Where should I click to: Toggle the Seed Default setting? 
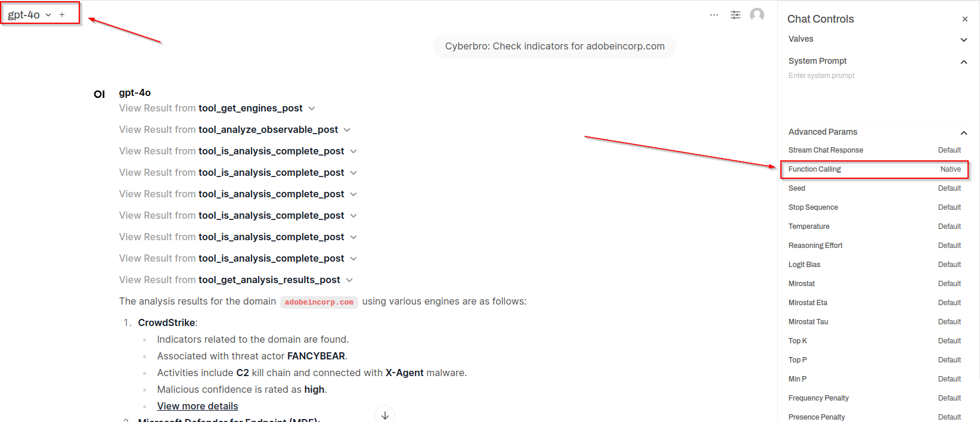coord(949,188)
